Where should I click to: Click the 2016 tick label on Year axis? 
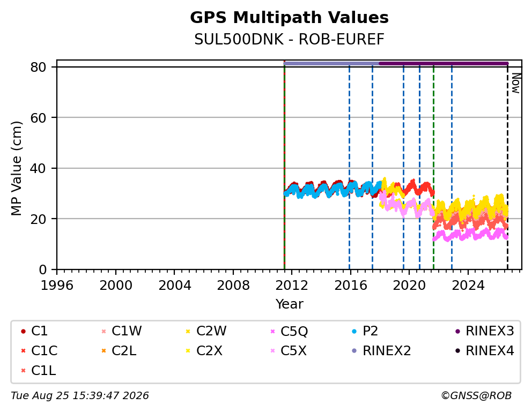point(351,286)
